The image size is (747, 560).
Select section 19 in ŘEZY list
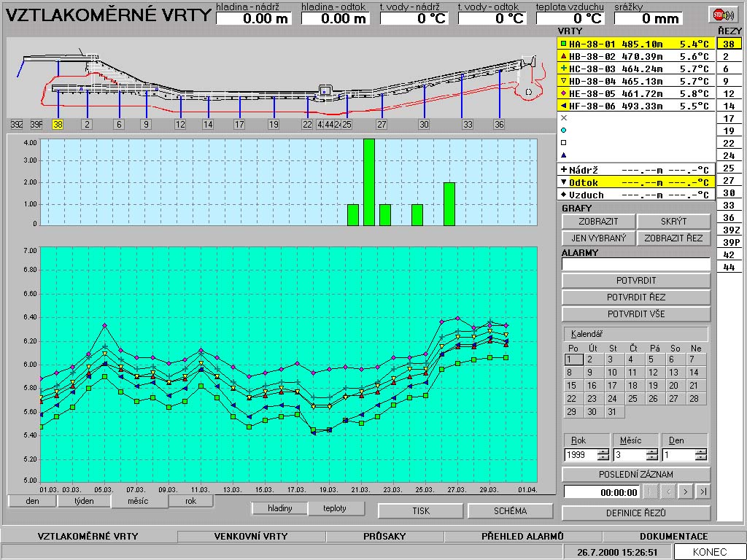727,131
